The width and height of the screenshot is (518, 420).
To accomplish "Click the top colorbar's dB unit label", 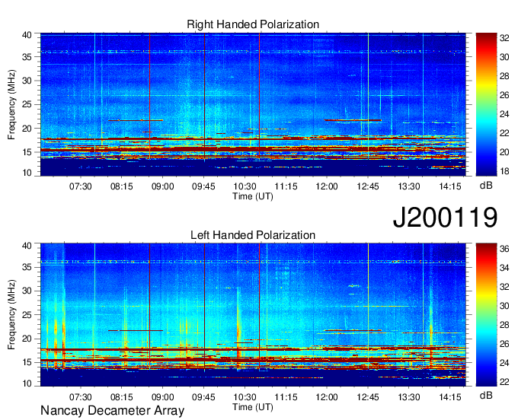I will tap(486, 186).
